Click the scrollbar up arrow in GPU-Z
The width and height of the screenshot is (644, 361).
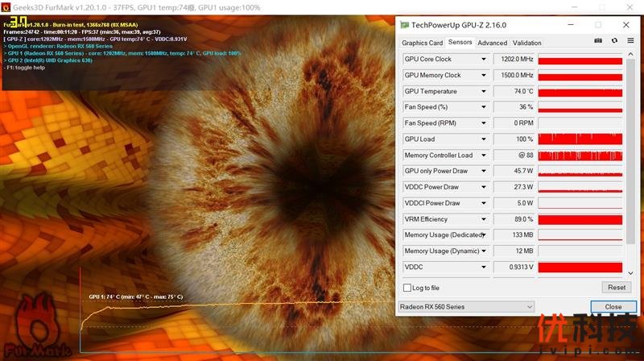(630, 54)
